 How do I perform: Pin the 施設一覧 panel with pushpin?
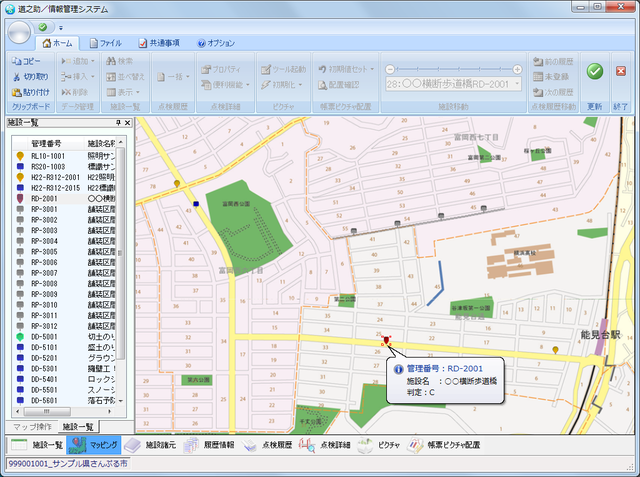pos(118,122)
